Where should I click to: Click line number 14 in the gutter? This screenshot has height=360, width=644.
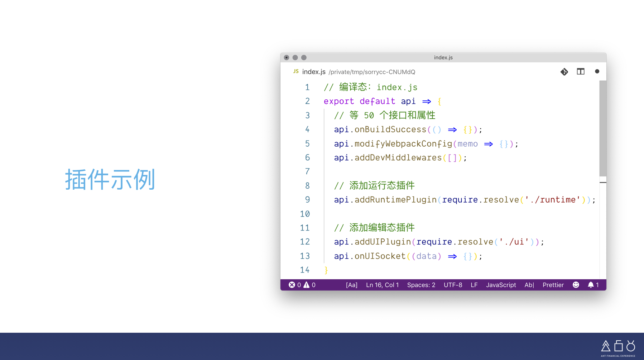click(305, 270)
